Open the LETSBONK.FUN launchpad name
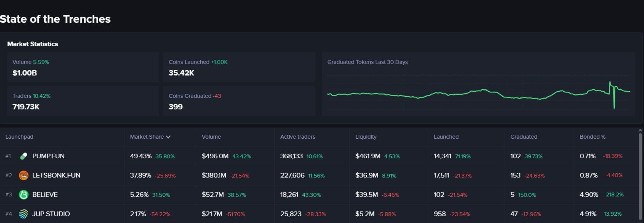The width and height of the screenshot is (644, 223). (x=56, y=175)
